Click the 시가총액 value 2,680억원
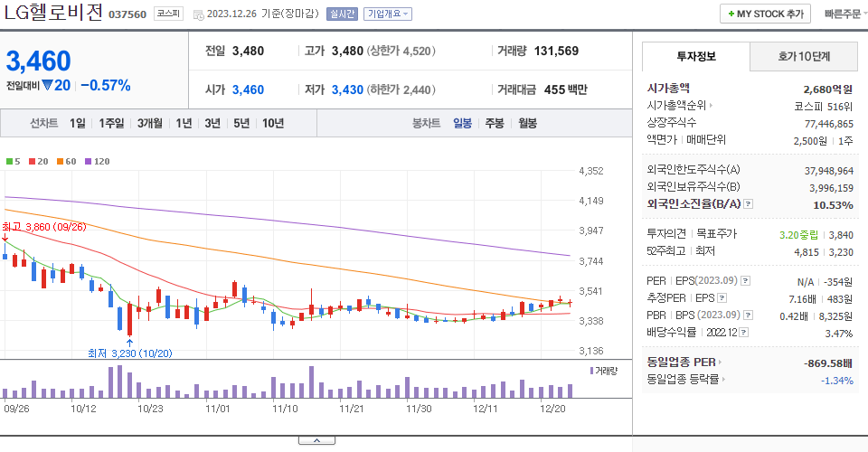Screen dimensions: 868x452 point(828,89)
